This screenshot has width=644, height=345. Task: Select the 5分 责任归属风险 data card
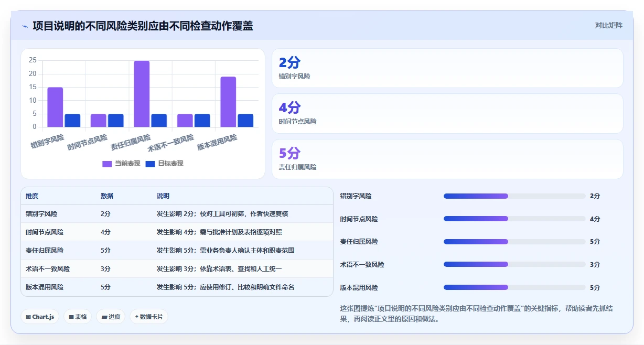[x=447, y=159]
